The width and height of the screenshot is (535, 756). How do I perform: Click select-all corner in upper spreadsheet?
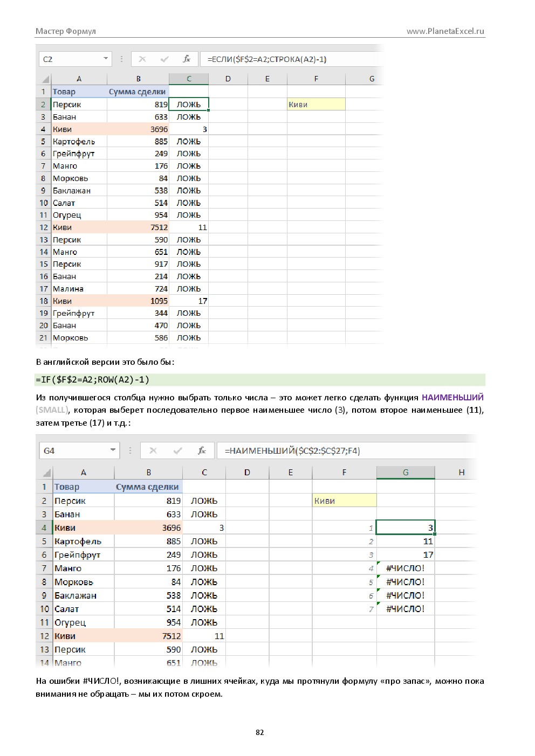(x=44, y=79)
